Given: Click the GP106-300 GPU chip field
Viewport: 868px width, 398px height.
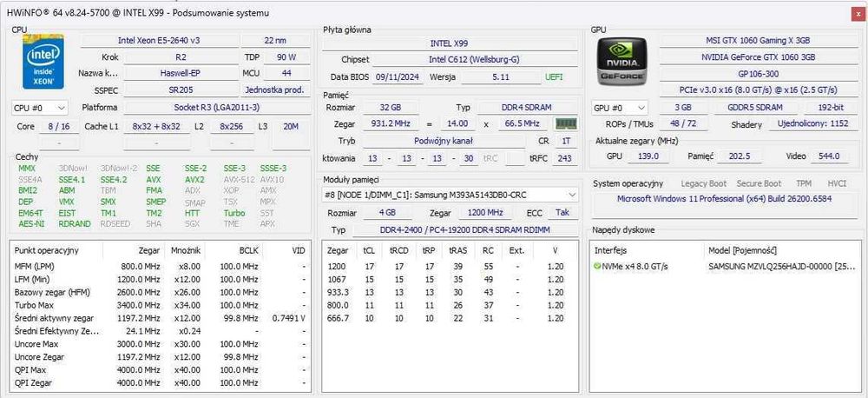Looking at the screenshot, I should [758, 73].
